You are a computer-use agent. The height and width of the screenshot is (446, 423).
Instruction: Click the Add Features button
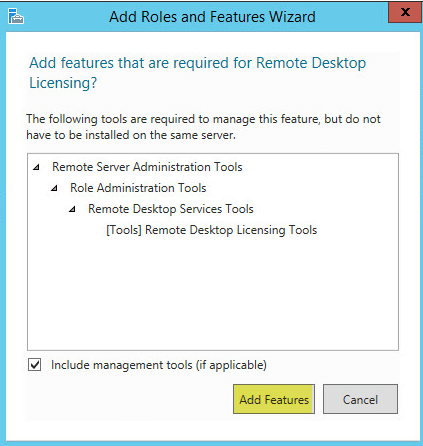coord(274,399)
